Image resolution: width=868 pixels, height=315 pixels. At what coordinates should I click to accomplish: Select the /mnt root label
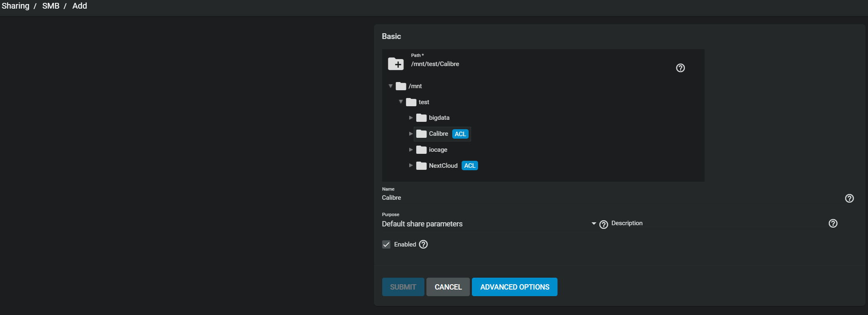click(x=415, y=86)
